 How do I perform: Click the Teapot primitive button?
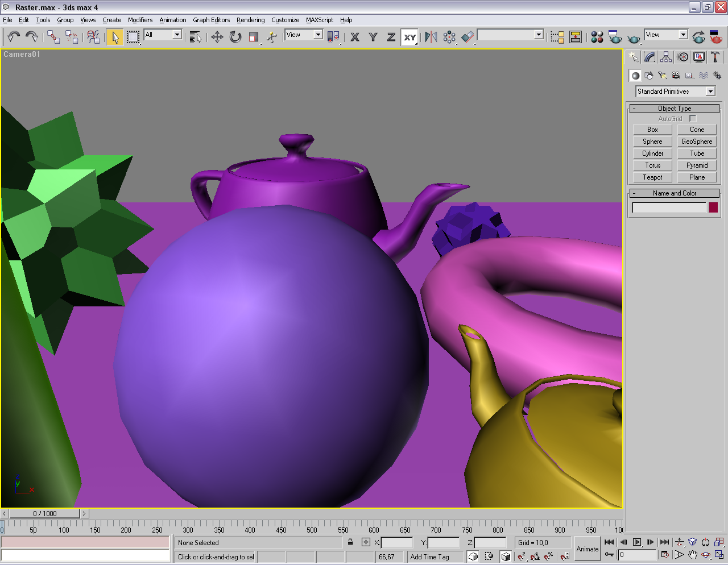tap(652, 177)
